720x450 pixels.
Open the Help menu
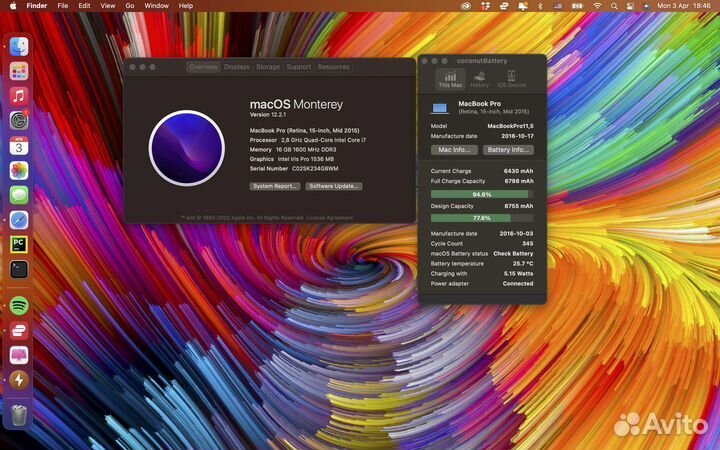tap(186, 6)
